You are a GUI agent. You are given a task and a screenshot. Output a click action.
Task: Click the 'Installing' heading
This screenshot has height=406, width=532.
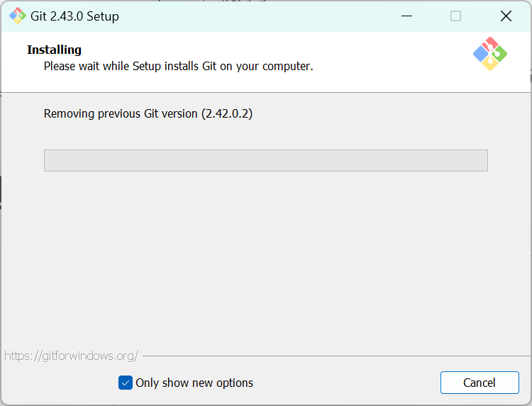(55, 50)
